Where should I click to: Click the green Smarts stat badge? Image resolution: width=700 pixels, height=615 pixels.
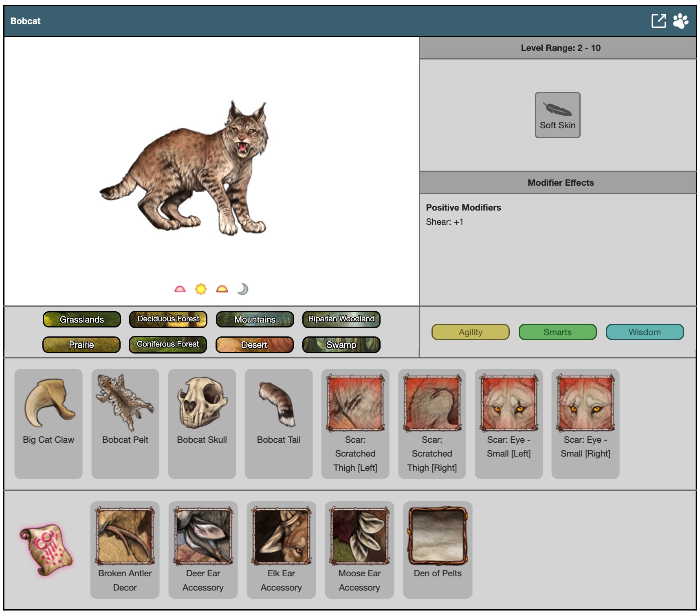pos(557,332)
